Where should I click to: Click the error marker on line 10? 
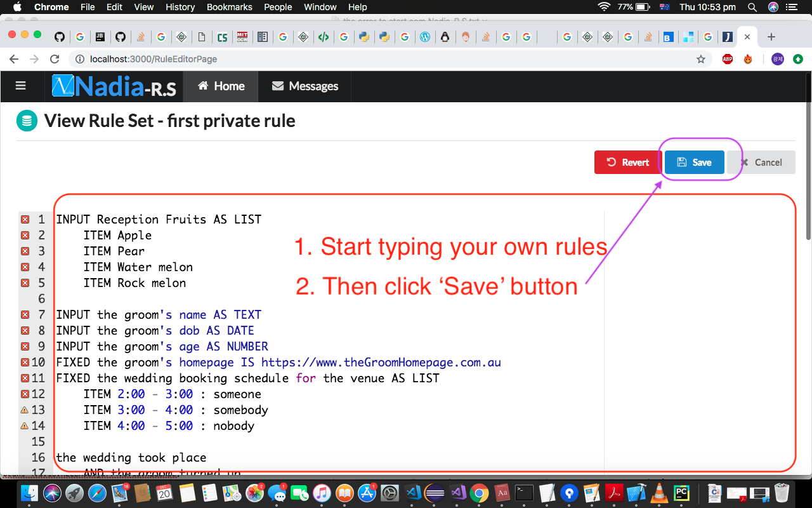point(25,363)
